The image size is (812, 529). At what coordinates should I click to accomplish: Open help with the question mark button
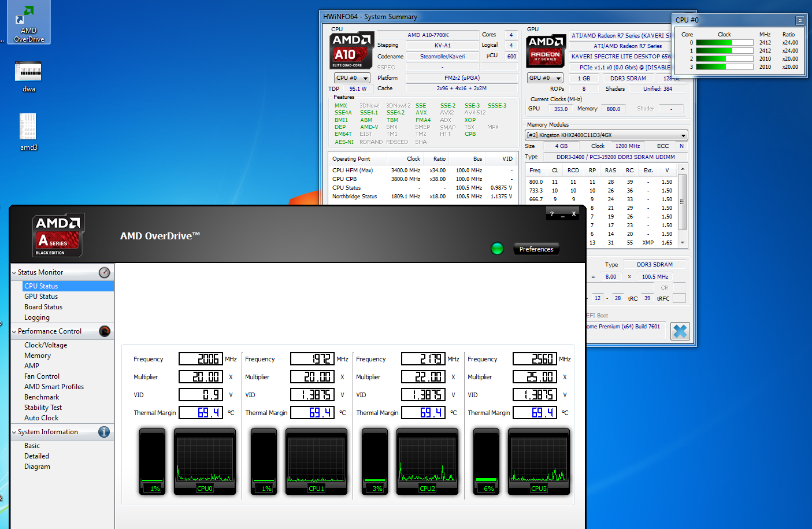click(x=552, y=214)
